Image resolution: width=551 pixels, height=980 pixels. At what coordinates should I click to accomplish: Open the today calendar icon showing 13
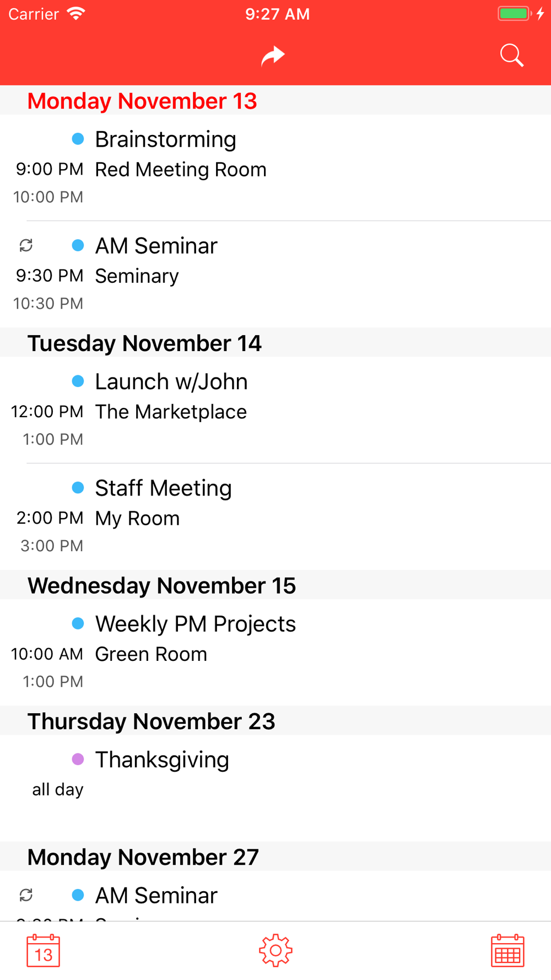pyautogui.click(x=43, y=950)
